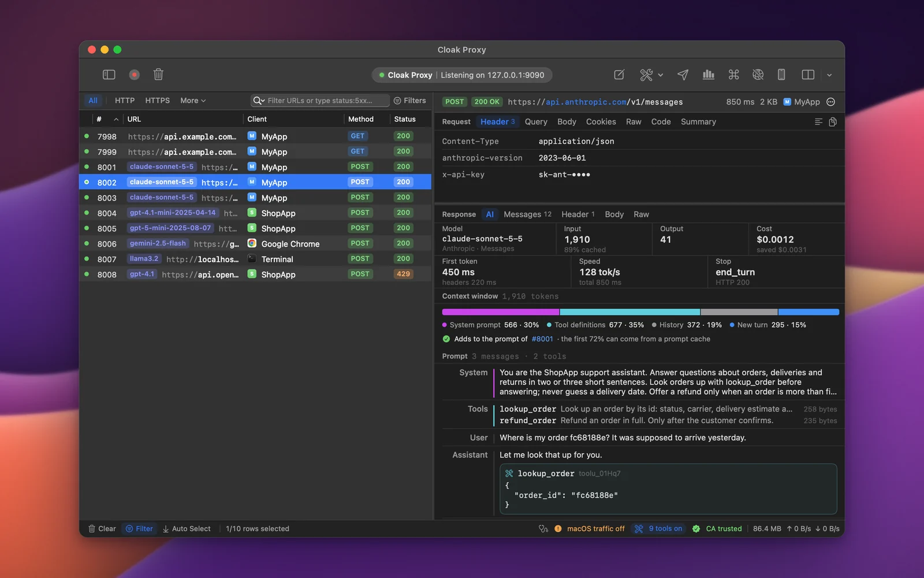The image size is (924, 578).
Task: Click the red record button
Action: coord(134,75)
